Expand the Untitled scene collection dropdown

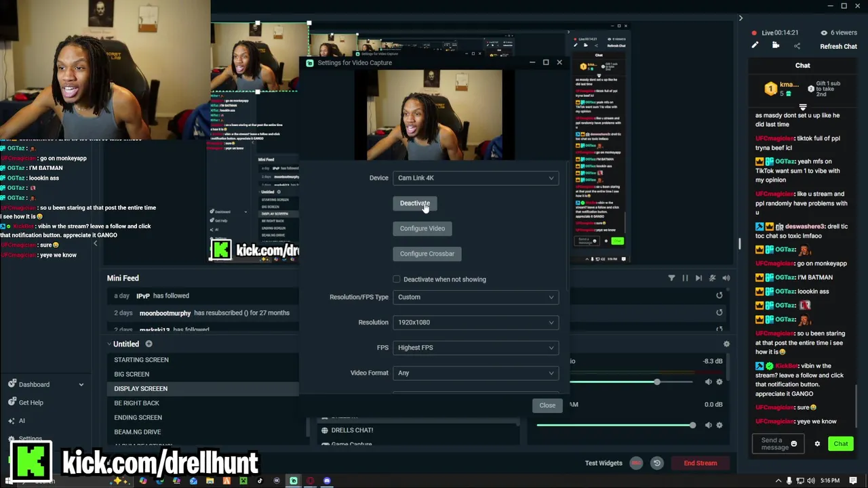[110, 344]
